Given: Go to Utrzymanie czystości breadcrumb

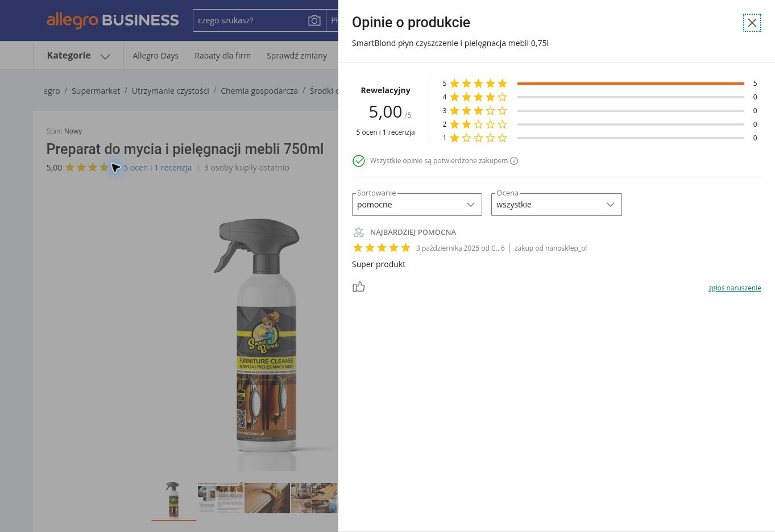Looking at the screenshot, I should pos(171,91).
